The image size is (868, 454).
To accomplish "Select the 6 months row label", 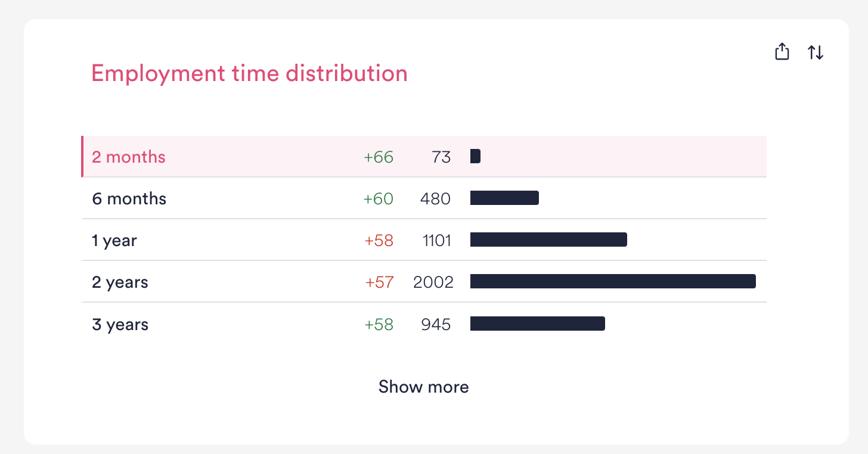I will [x=129, y=198].
